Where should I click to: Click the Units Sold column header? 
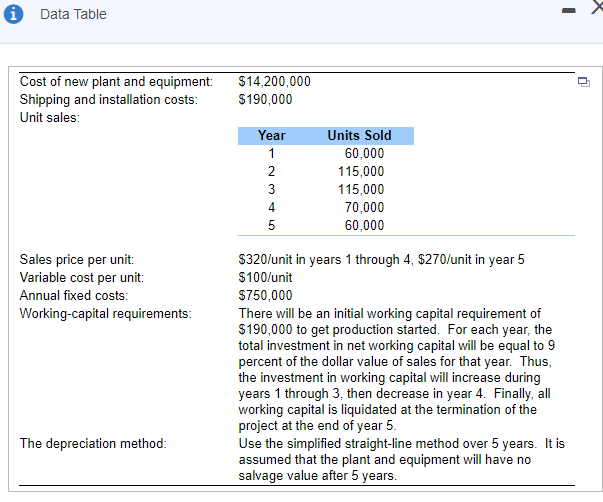click(x=359, y=135)
